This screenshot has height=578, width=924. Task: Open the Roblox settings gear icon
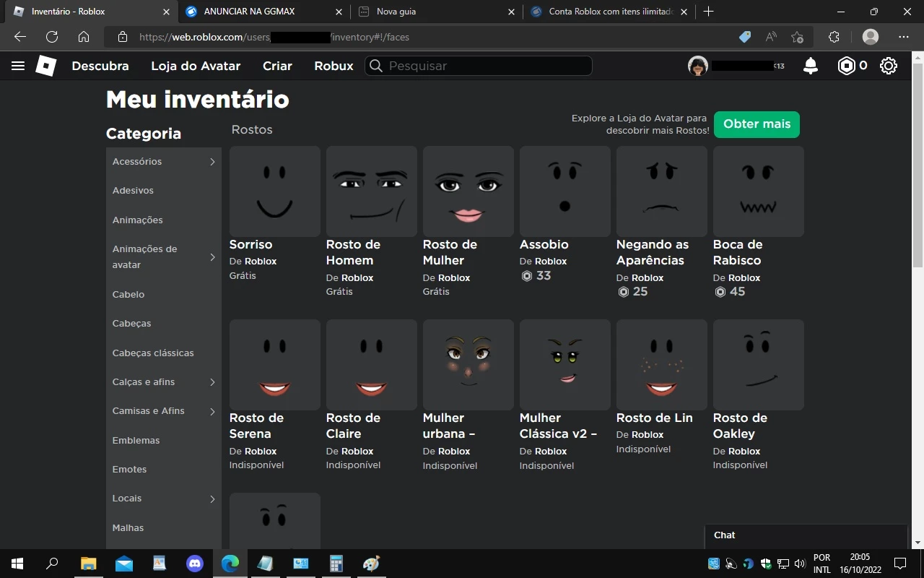[x=889, y=66]
